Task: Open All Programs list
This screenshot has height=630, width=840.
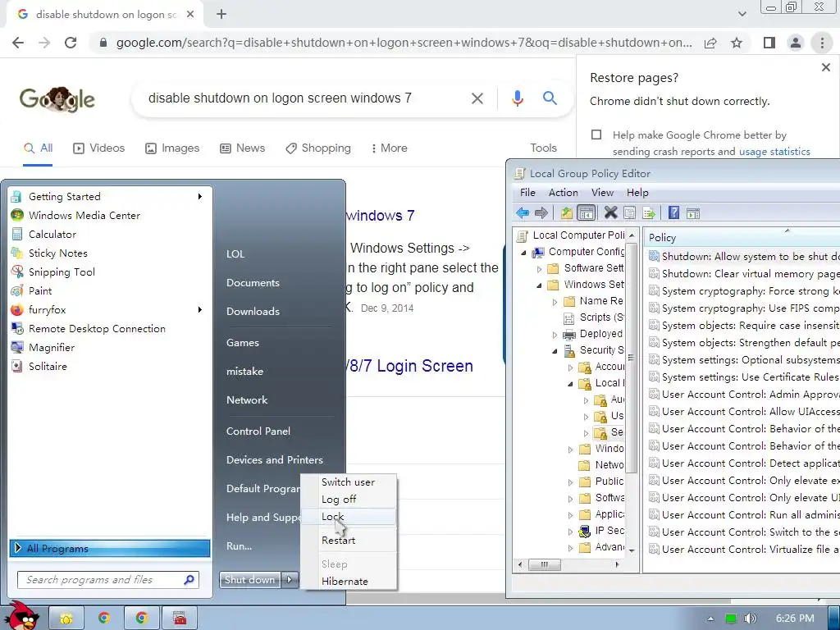Action: [110, 548]
